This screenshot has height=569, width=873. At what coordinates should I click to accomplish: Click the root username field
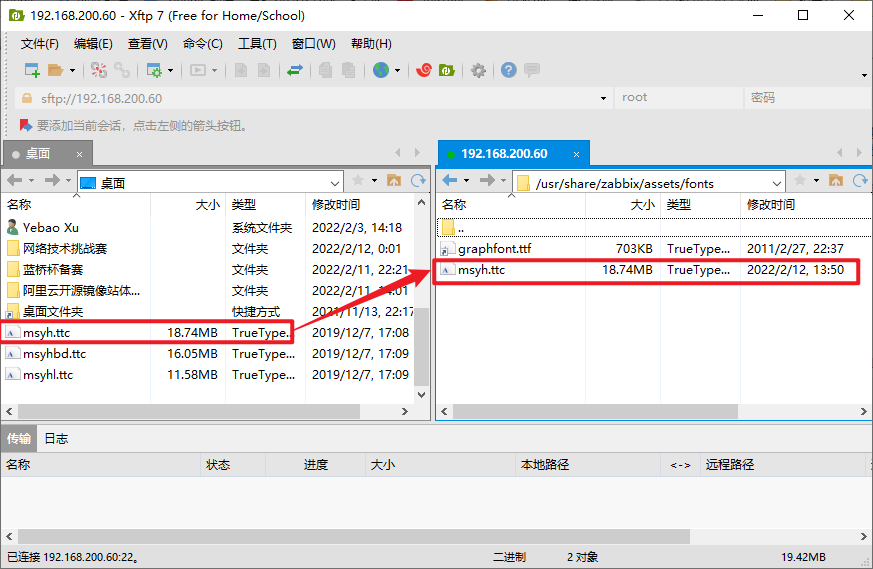point(679,98)
